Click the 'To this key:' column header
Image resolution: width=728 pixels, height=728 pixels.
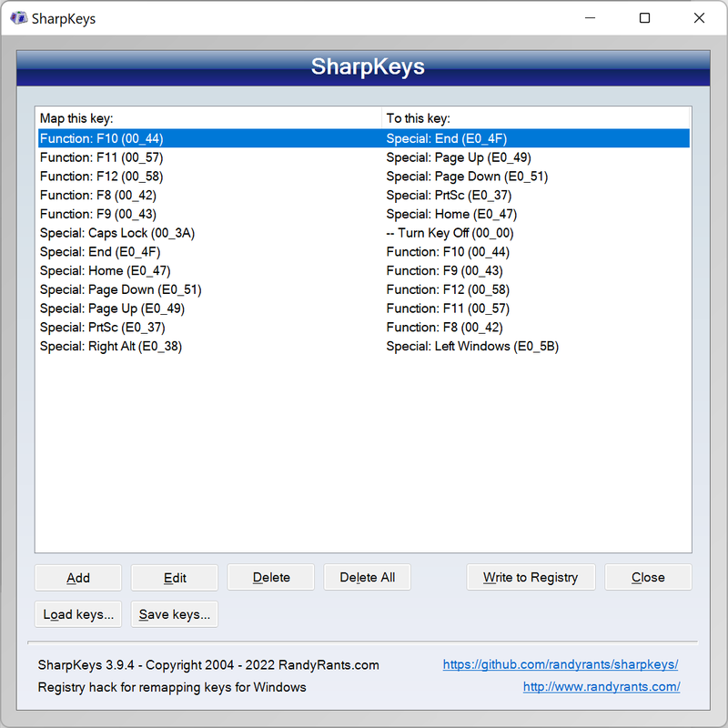pos(536,118)
